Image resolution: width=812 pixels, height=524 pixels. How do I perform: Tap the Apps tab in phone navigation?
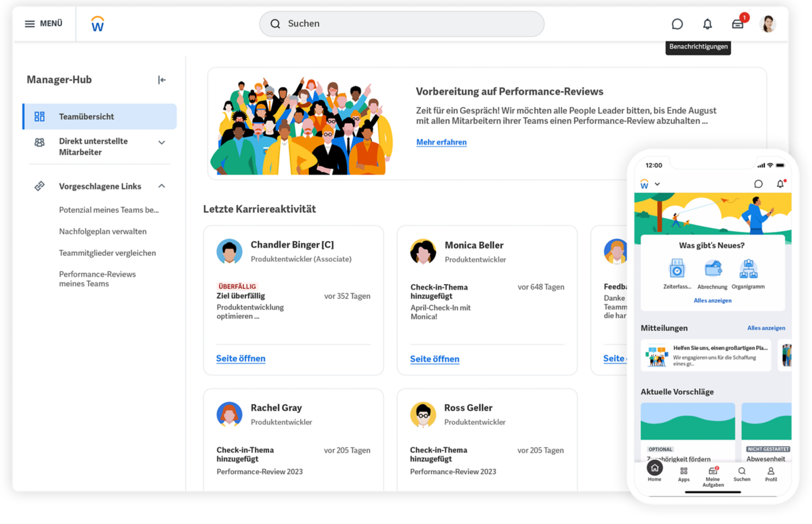coord(684,474)
